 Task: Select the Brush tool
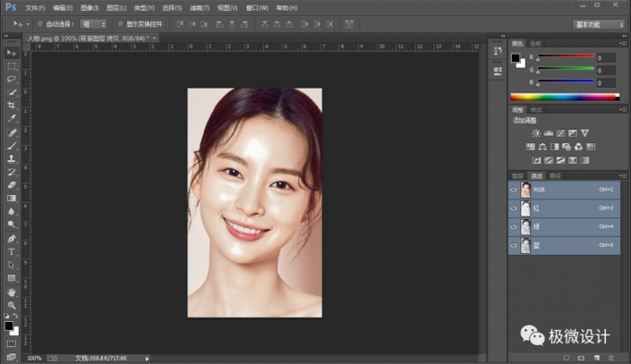(x=13, y=145)
